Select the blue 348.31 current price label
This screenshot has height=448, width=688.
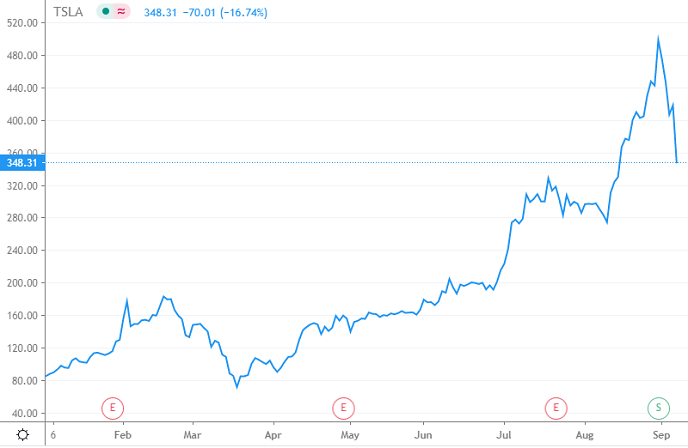click(22, 163)
